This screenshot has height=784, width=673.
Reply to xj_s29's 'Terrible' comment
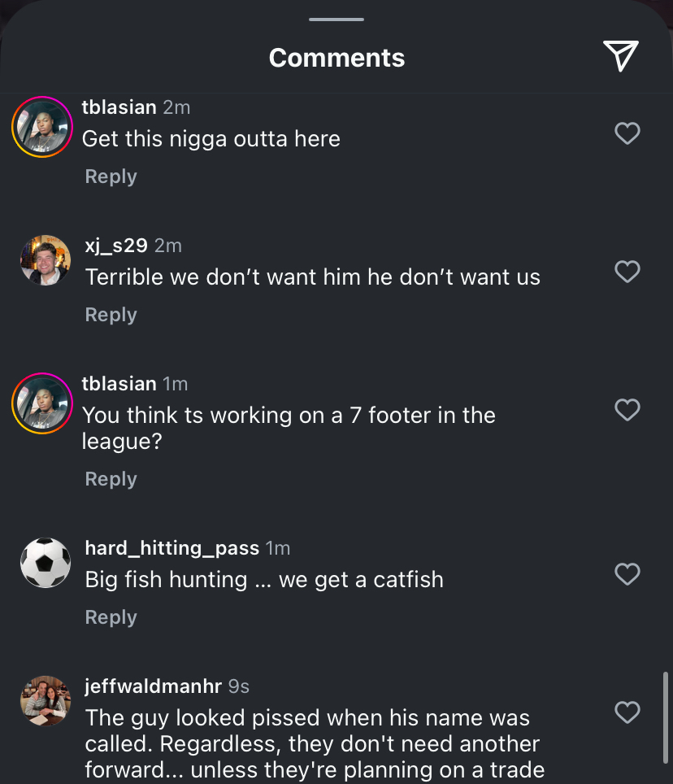tap(111, 315)
